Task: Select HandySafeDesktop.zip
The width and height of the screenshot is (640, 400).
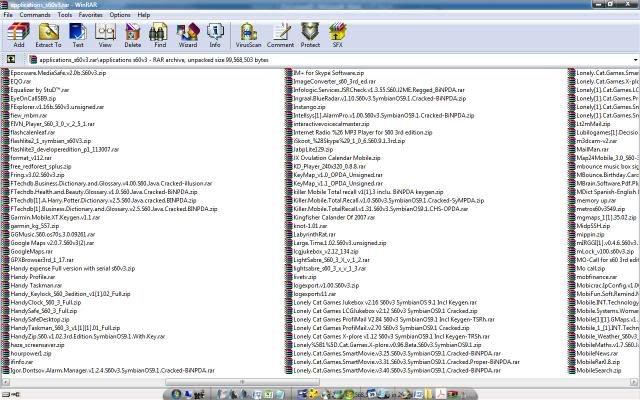Action: [x=40, y=320]
